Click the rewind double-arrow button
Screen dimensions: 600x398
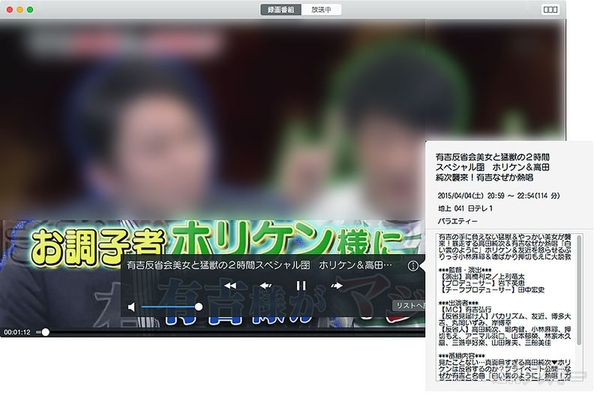(230, 285)
